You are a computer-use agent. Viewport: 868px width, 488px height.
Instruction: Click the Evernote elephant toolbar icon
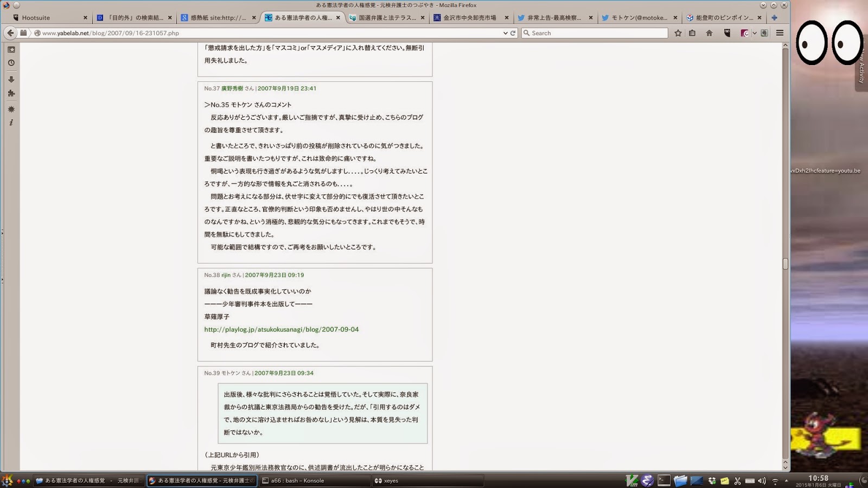pos(764,33)
